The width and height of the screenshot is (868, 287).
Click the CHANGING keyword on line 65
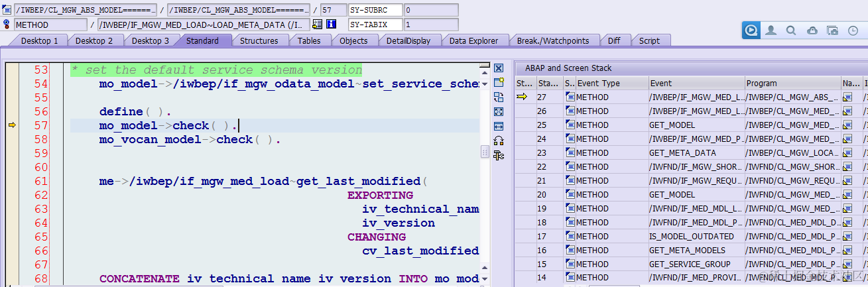tap(377, 237)
